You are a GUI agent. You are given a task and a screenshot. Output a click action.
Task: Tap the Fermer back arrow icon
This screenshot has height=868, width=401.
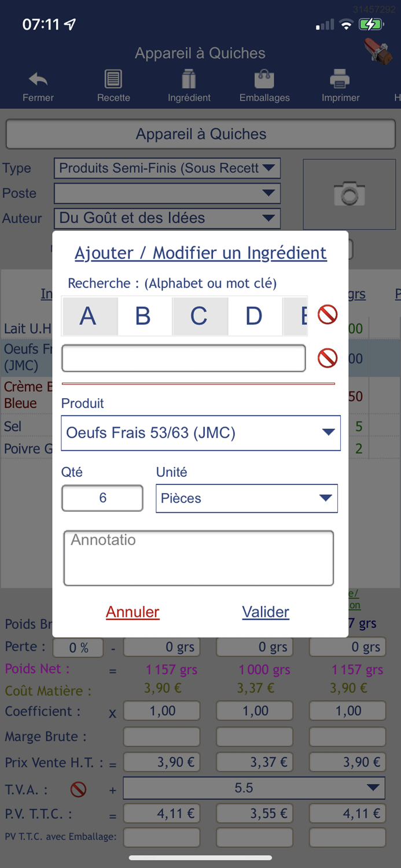(x=38, y=79)
